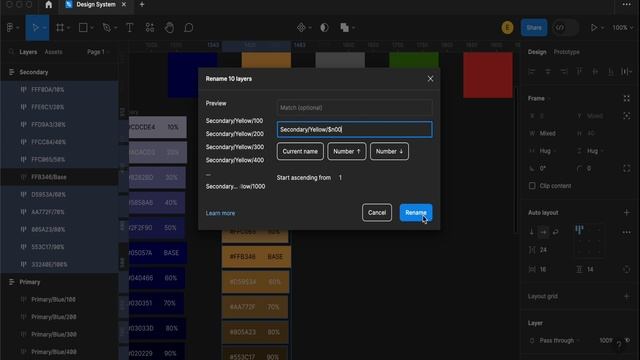Set wrap auto layout direction

(556, 232)
